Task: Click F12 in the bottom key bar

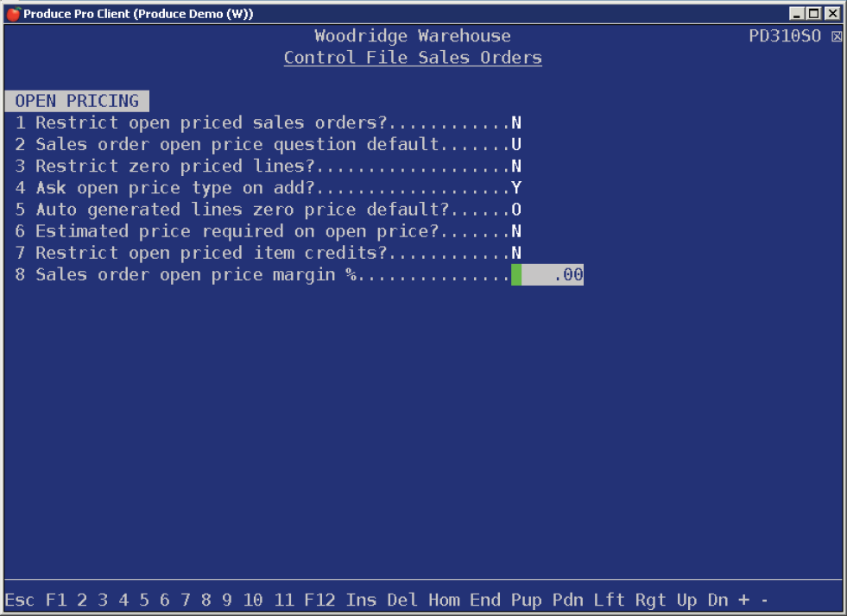Action: coord(319,600)
